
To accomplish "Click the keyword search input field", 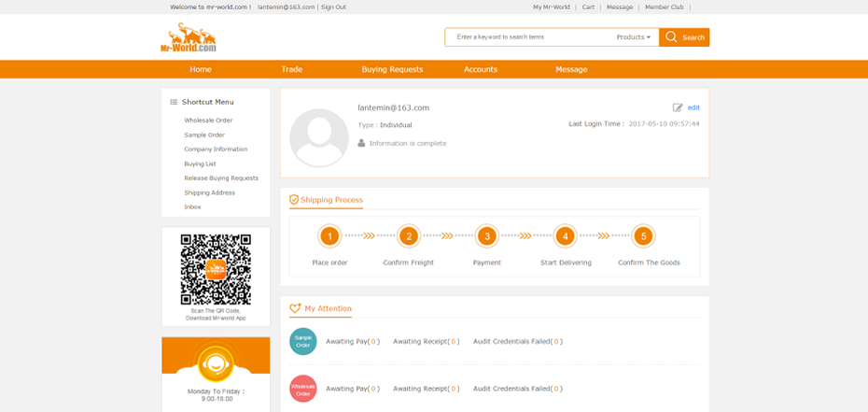I will tap(527, 37).
